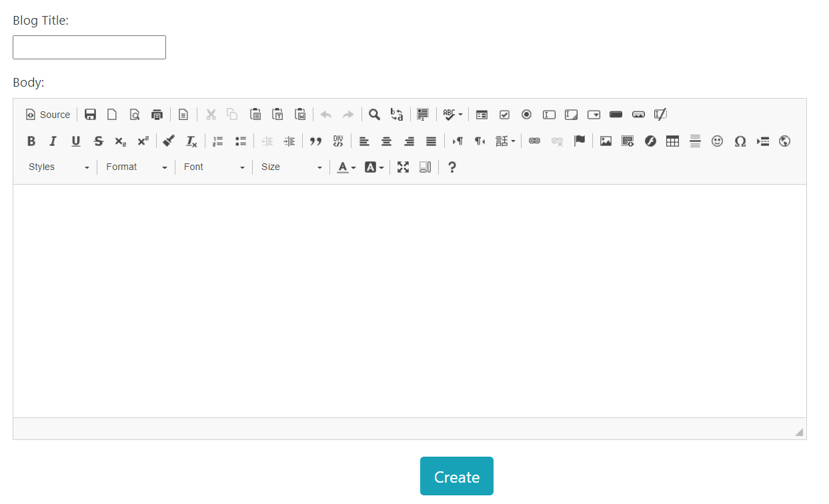829x504 pixels.
Task: Click the Create button
Action: click(457, 476)
